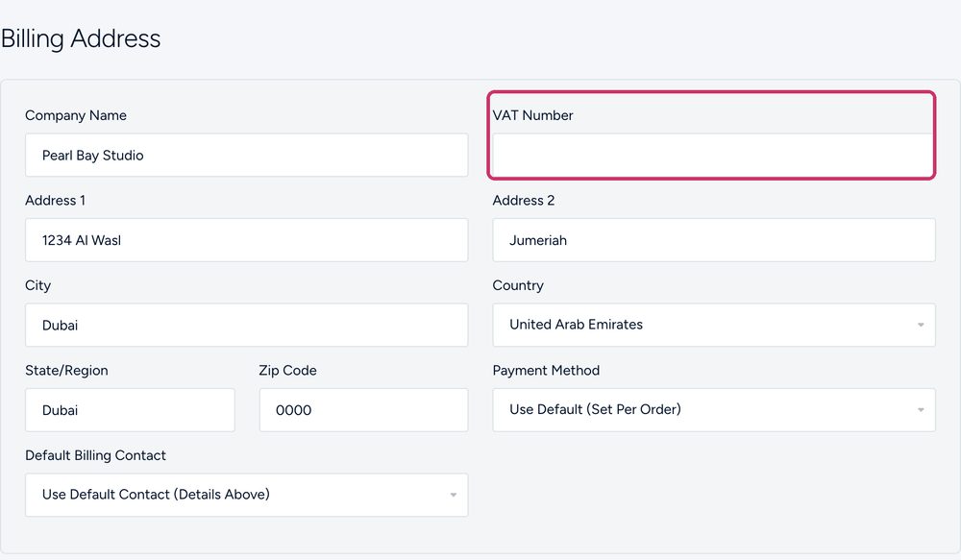
Task: Click the Address 2 label
Action: point(524,201)
